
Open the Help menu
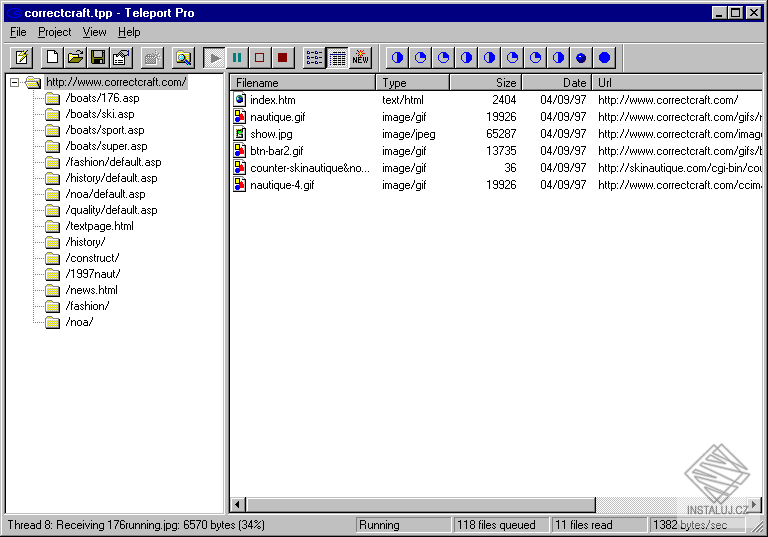[129, 32]
